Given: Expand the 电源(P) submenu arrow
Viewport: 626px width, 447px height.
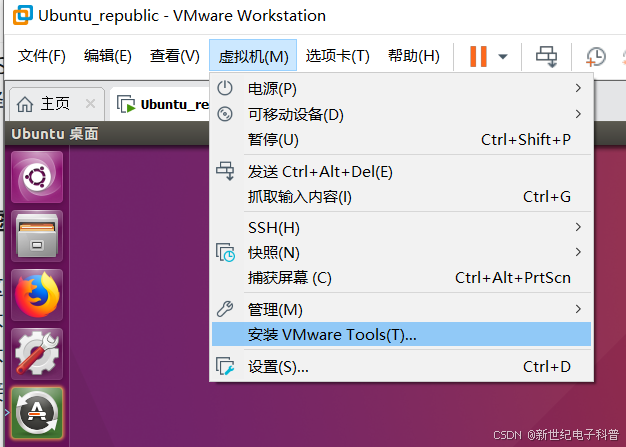Looking at the screenshot, I should [x=578, y=88].
